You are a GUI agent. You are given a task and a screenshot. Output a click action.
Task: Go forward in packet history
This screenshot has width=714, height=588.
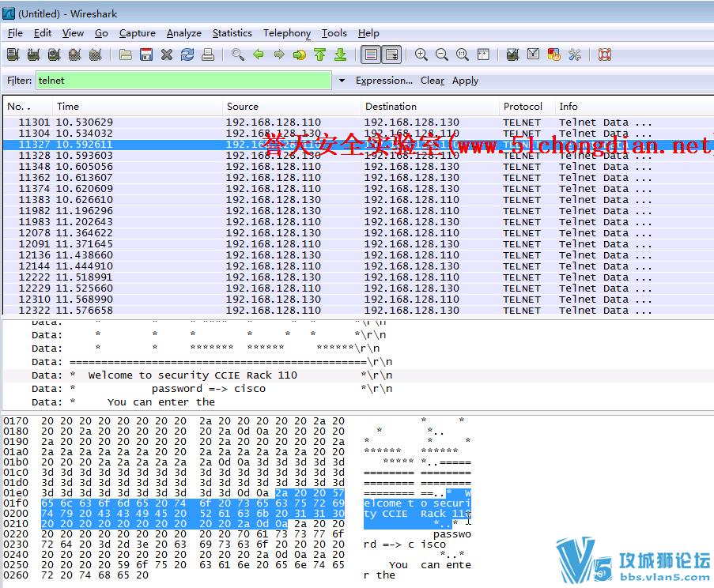pos(278,55)
